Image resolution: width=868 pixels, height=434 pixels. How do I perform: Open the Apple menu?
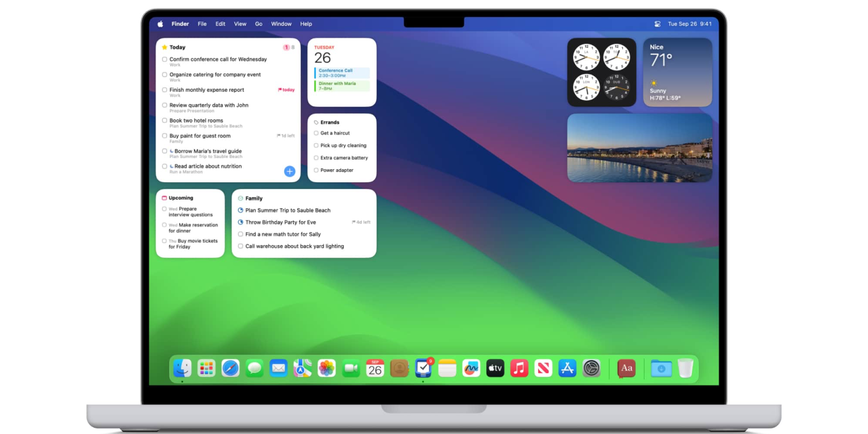click(x=160, y=24)
